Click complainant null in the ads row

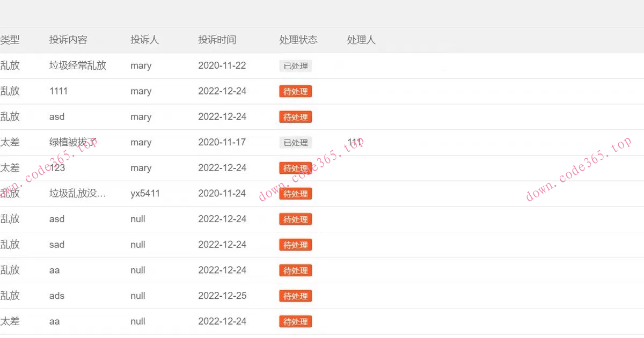coord(138,296)
